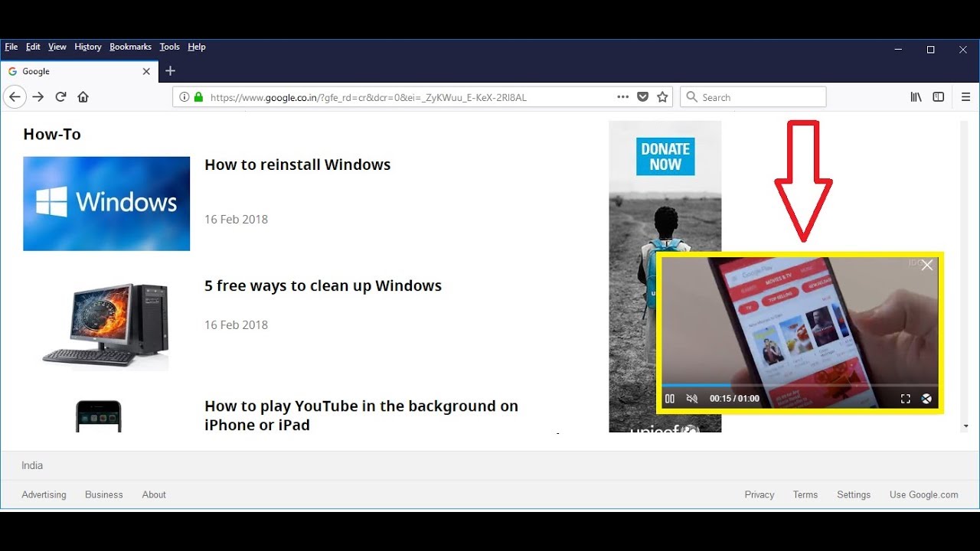Click the 'Use Google.com' link
Viewport: 980px width, 551px height.
(x=924, y=494)
